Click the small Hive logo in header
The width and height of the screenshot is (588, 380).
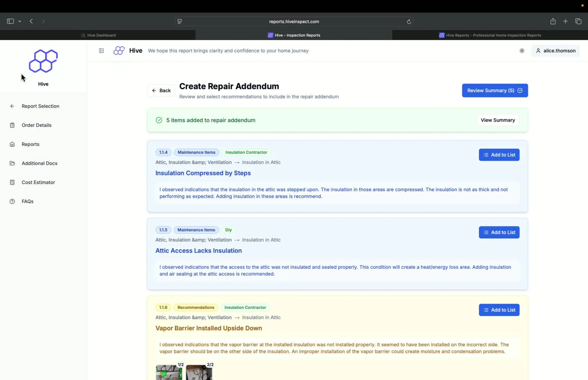click(119, 51)
